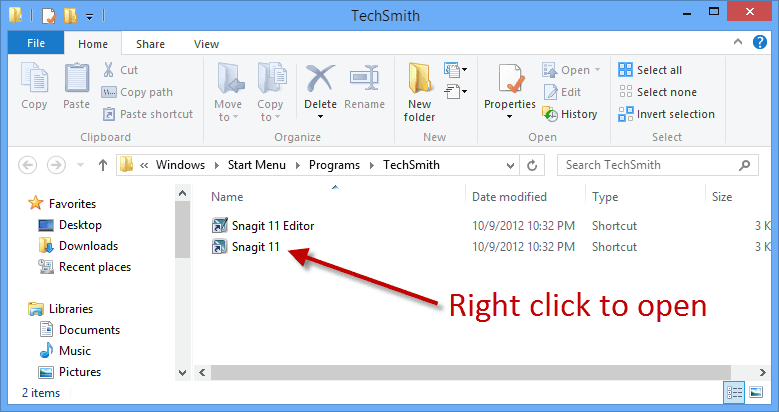
Task: Click navigation pane scroll up arrow
Action: [182, 193]
